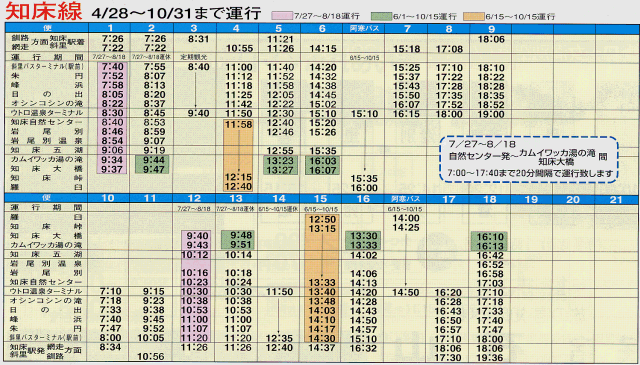Screen dimensions: 640x365
Task: Click 11:58 in the orange column 4
Action: pyautogui.click(x=238, y=125)
